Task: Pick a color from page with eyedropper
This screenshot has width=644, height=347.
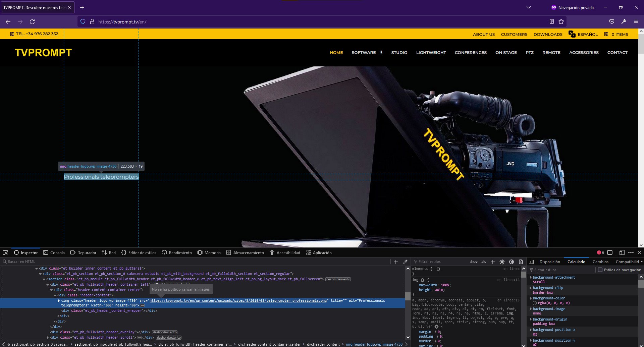Action: [x=405, y=262]
